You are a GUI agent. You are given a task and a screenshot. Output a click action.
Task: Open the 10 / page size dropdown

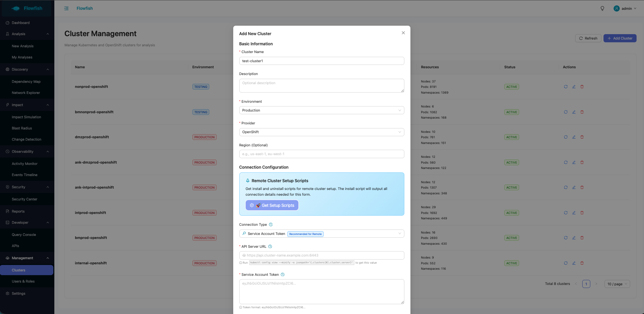(617, 284)
